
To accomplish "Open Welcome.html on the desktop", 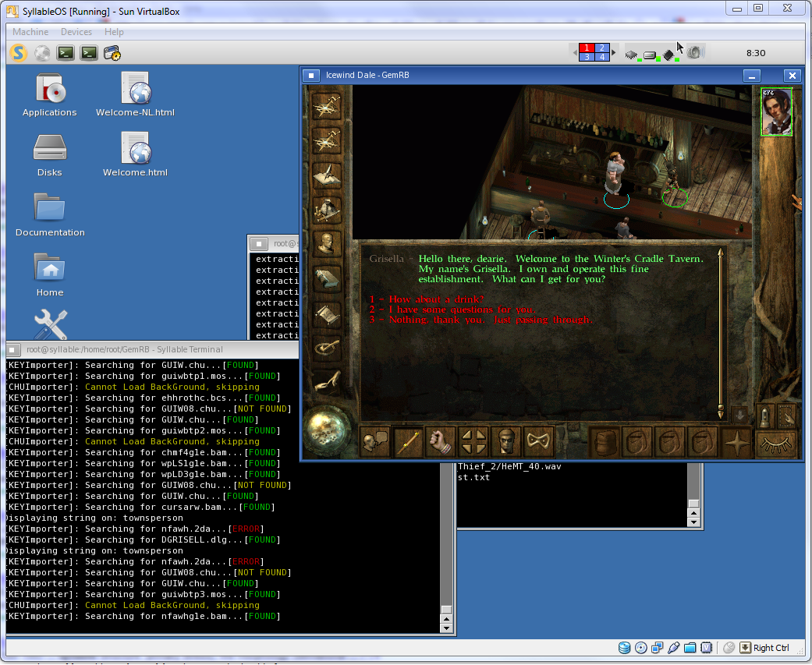I will (x=135, y=154).
